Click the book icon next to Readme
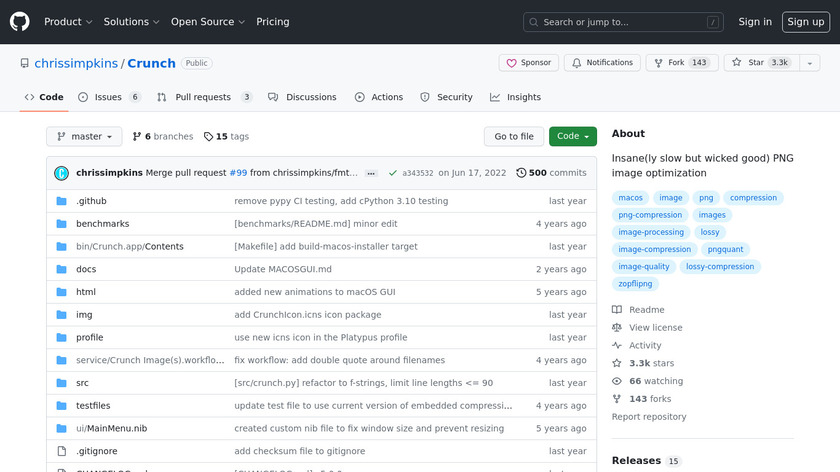This screenshot has height=472, width=840. click(x=617, y=310)
